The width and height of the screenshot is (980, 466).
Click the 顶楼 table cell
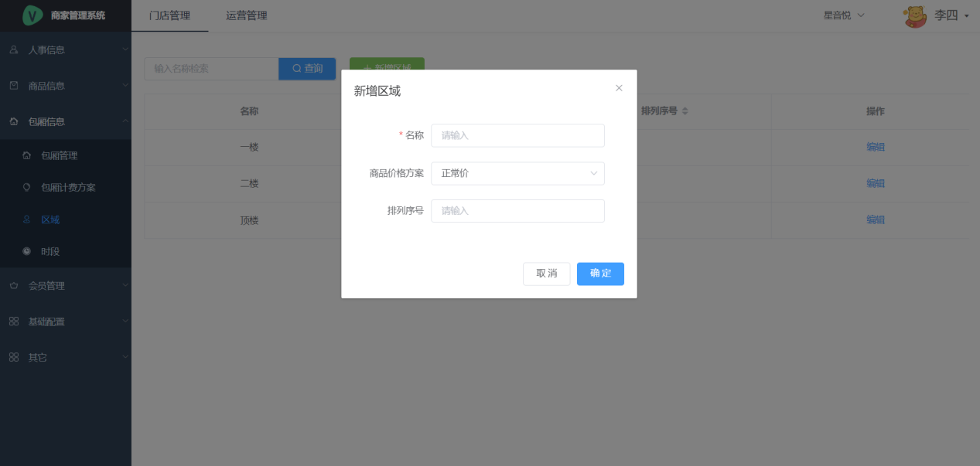tap(249, 220)
